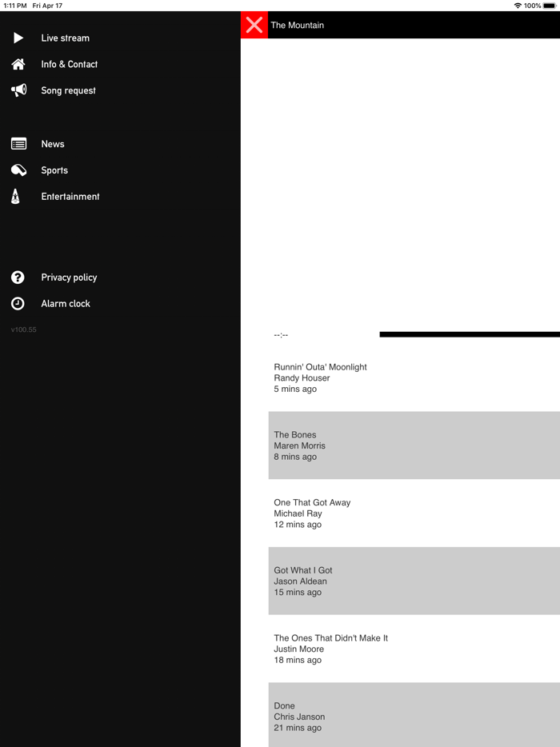View the Privacy policy
560x747 pixels.
click(69, 278)
